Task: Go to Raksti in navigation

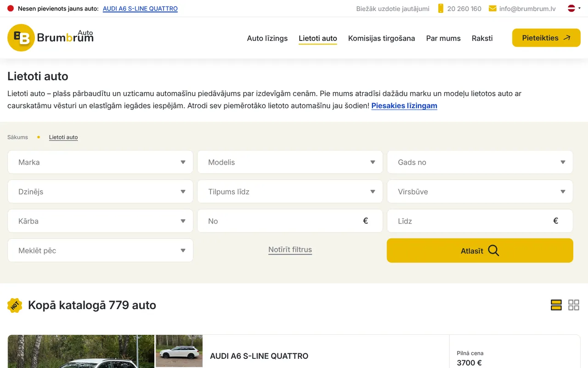Action: (482, 38)
